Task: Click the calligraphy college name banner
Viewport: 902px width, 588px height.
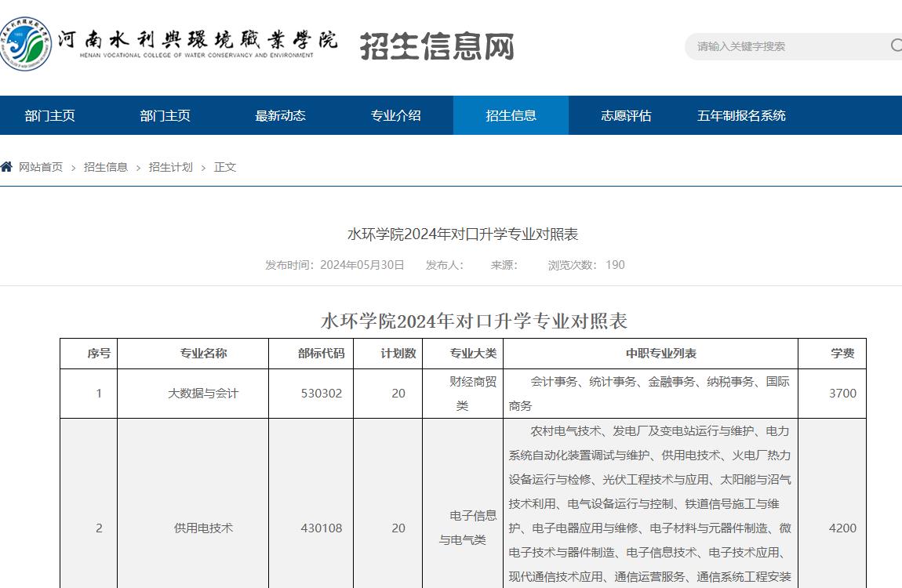Action: [x=198, y=43]
